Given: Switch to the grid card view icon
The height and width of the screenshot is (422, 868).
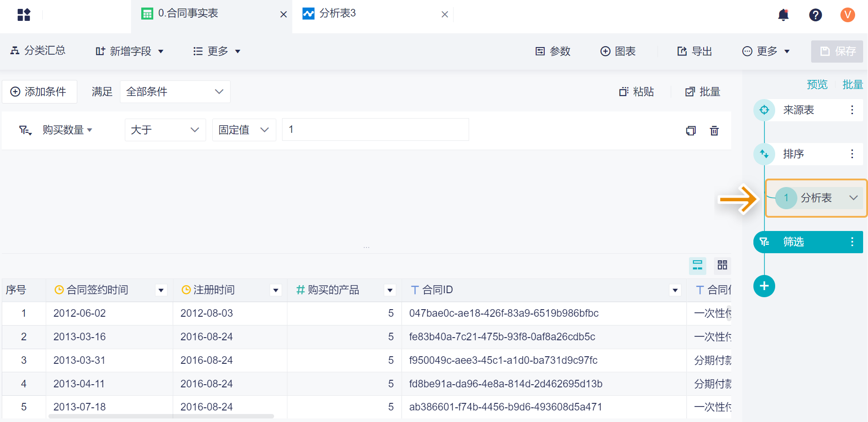Looking at the screenshot, I should click(x=722, y=265).
